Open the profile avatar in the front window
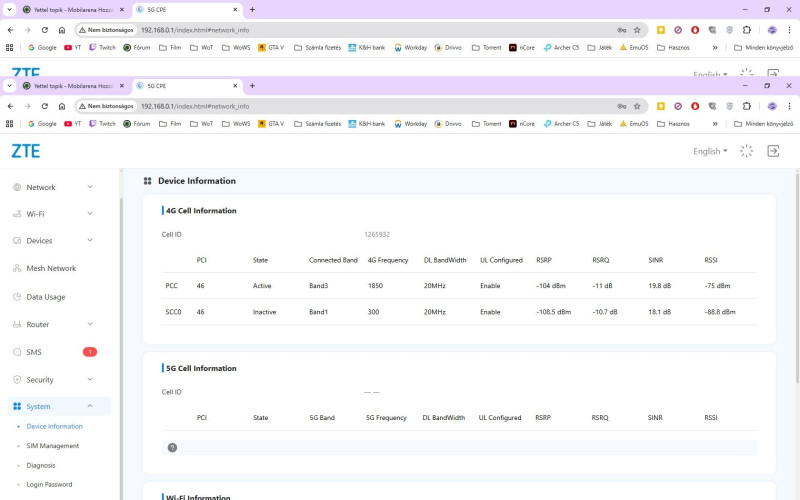The height and width of the screenshot is (500, 800). [x=772, y=106]
